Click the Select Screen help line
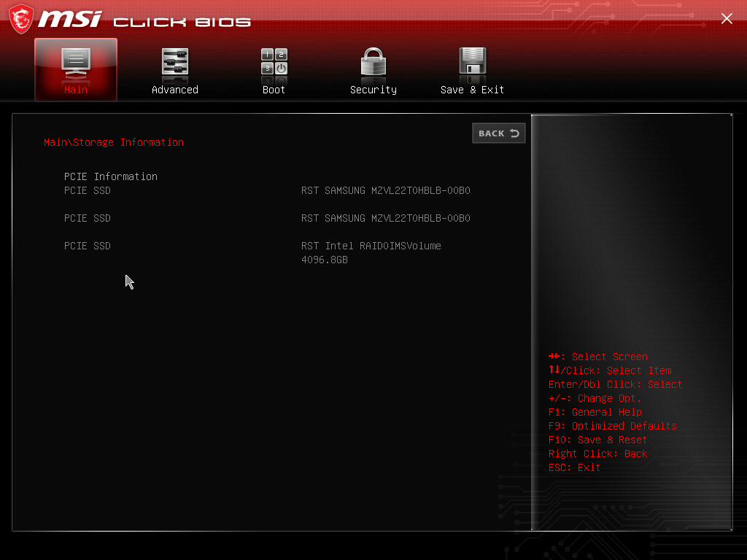The width and height of the screenshot is (747, 560). tap(598, 357)
